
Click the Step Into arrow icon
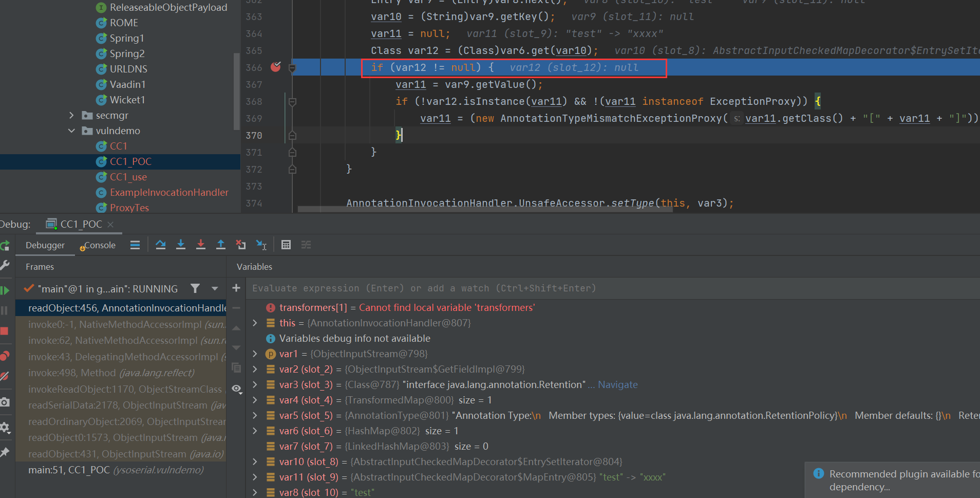point(181,245)
